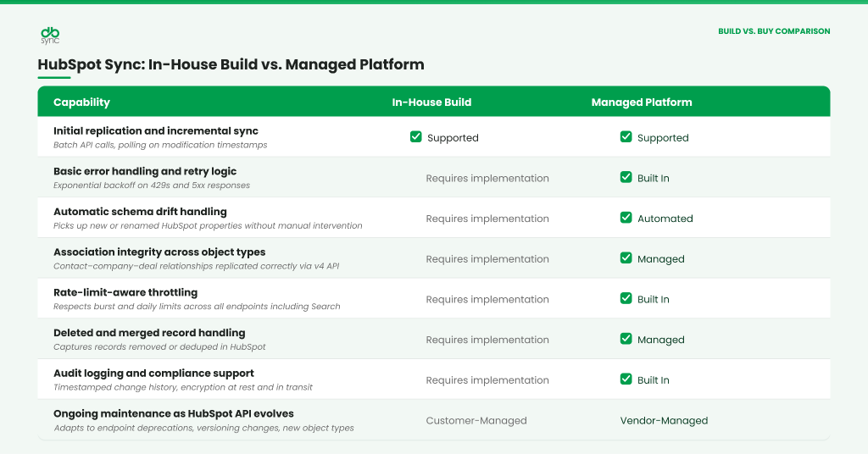Select 'Automatic schema drift handling' heading

coord(140,212)
